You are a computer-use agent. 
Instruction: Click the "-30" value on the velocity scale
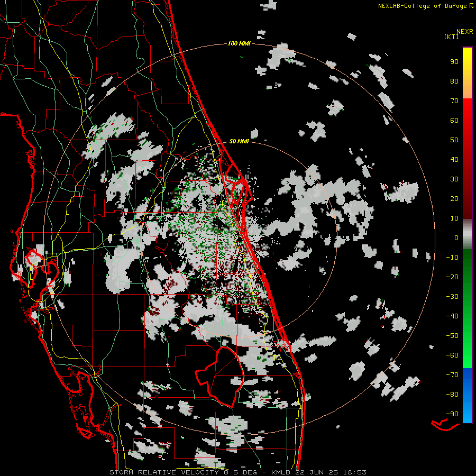pyautogui.click(x=452, y=297)
